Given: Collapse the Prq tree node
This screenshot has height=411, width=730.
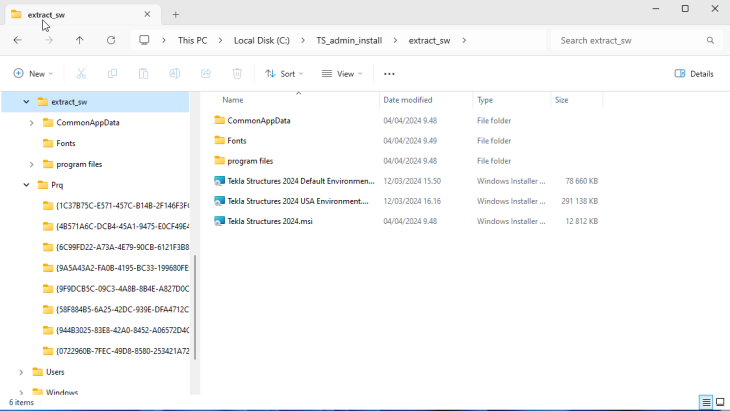Looking at the screenshot, I should click(27, 185).
